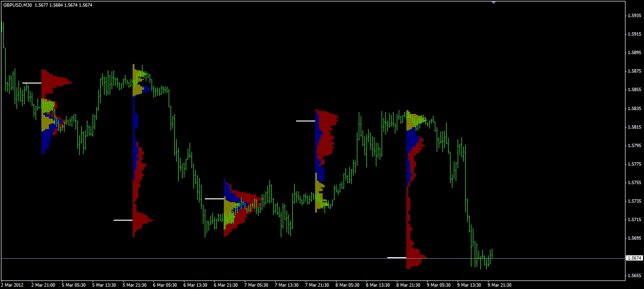
Task: Click the 1.5935 price scale label
Action: tap(634, 15)
